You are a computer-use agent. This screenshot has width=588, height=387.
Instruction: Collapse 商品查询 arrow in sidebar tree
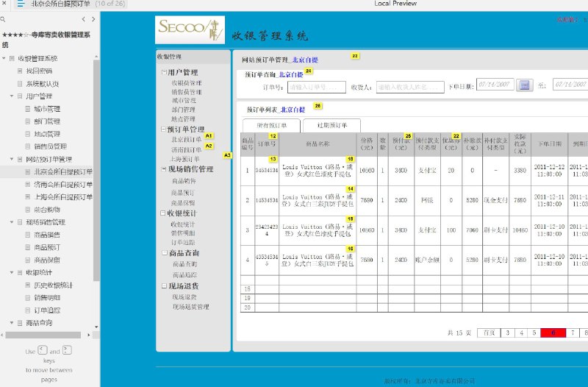click(x=12, y=323)
